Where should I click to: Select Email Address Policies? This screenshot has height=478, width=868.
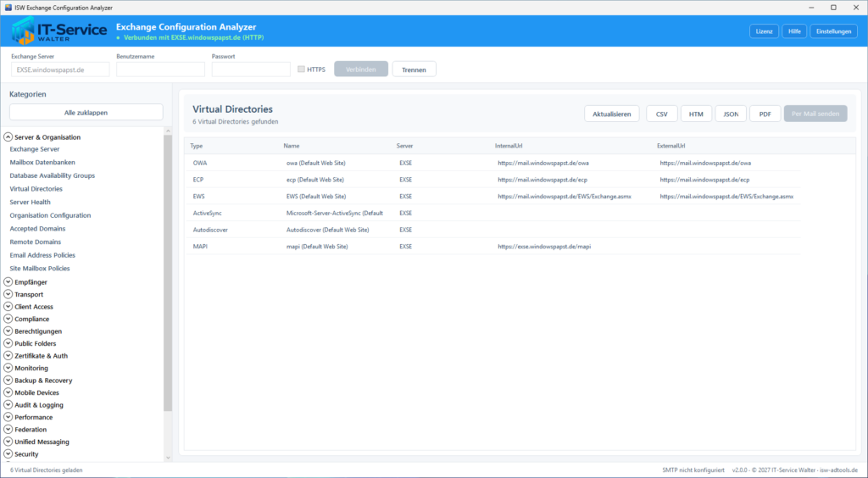click(42, 255)
